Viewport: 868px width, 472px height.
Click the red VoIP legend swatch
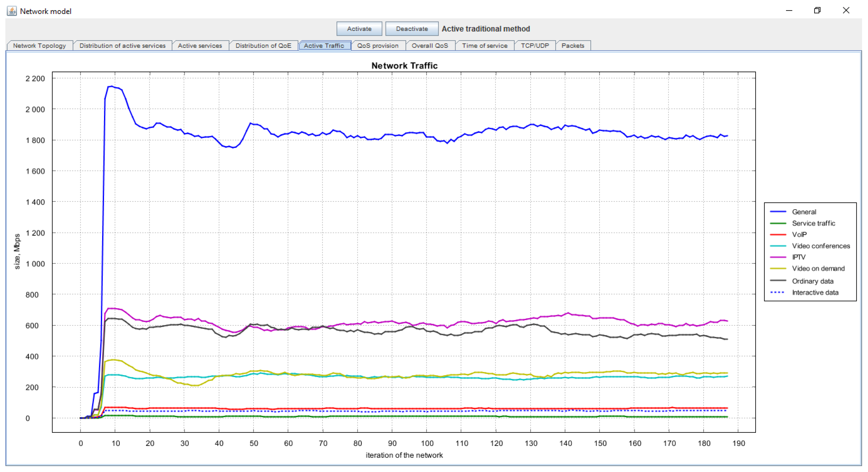tap(778, 234)
